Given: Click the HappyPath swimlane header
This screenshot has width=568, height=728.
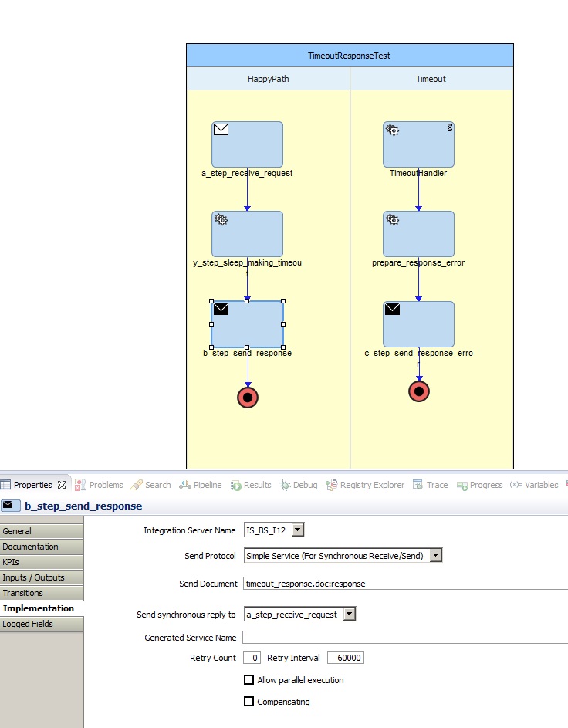Looking at the screenshot, I should [x=269, y=79].
